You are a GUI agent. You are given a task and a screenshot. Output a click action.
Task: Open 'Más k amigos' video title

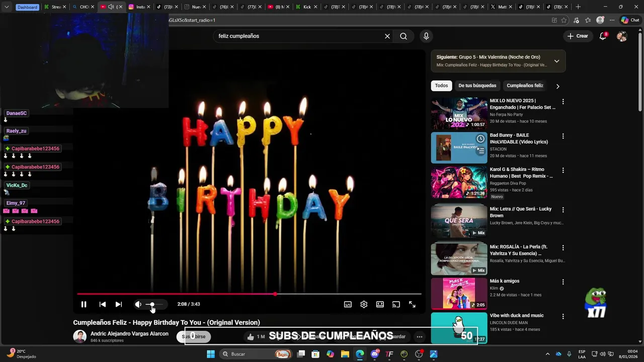coord(505,281)
